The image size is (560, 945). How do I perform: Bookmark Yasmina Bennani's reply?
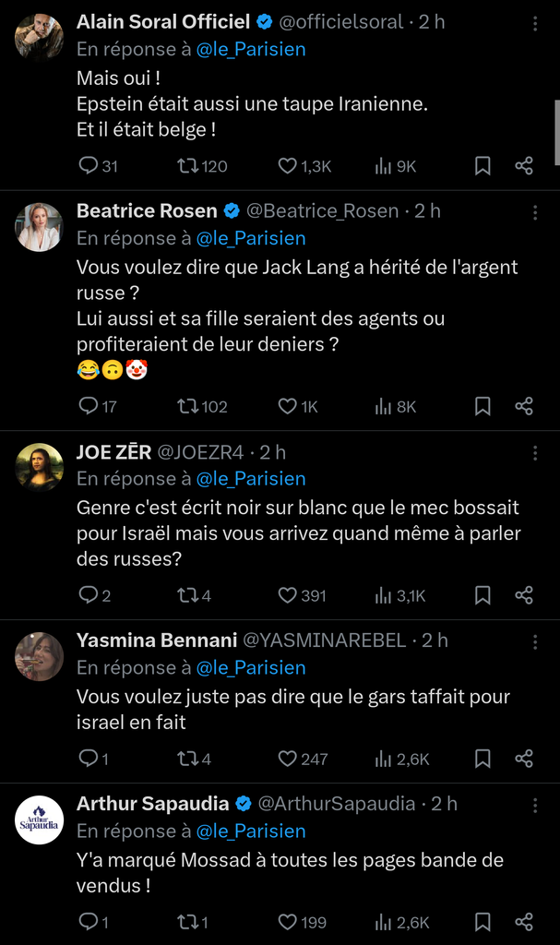click(x=483, y=759)
